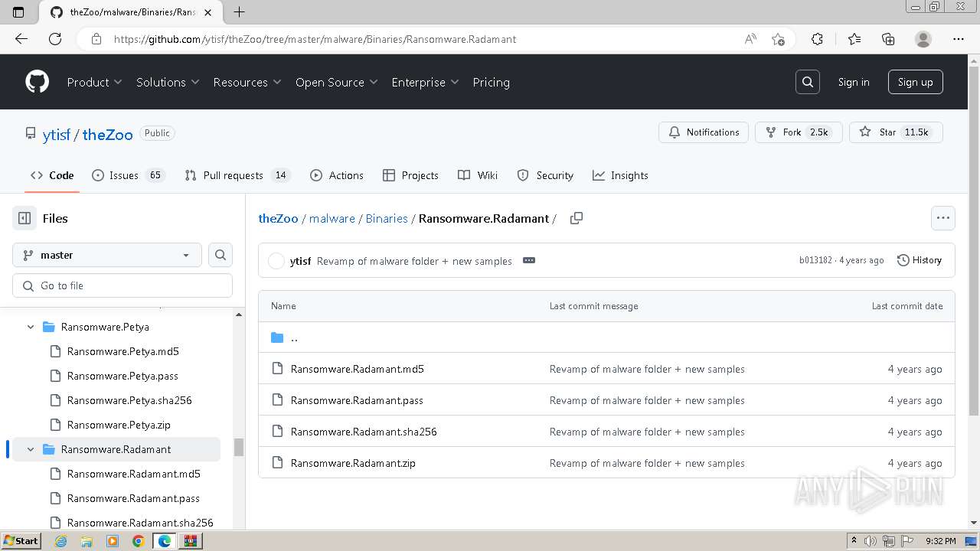The width and height of the screenshot is (980, 551).
Task: Click the GitHub Octocat logo
Action: coord(37,82)
